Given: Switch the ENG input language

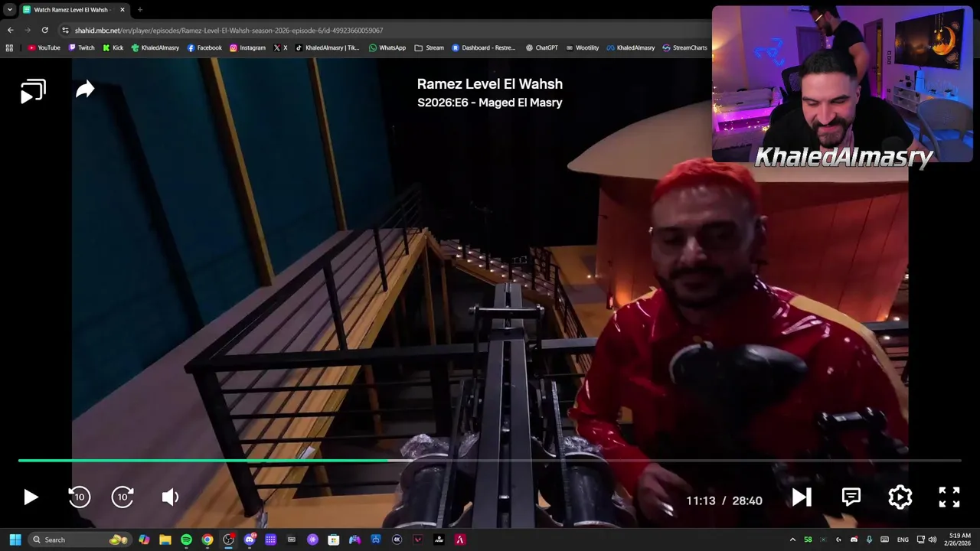Looking at the screenshot, I should pos(903,540).
